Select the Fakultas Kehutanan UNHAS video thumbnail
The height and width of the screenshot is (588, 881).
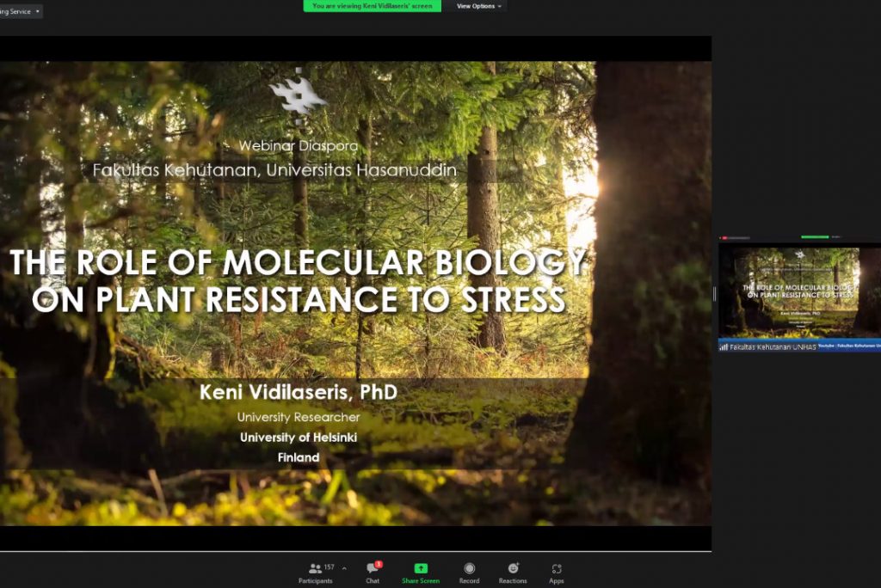click(798, 292)
